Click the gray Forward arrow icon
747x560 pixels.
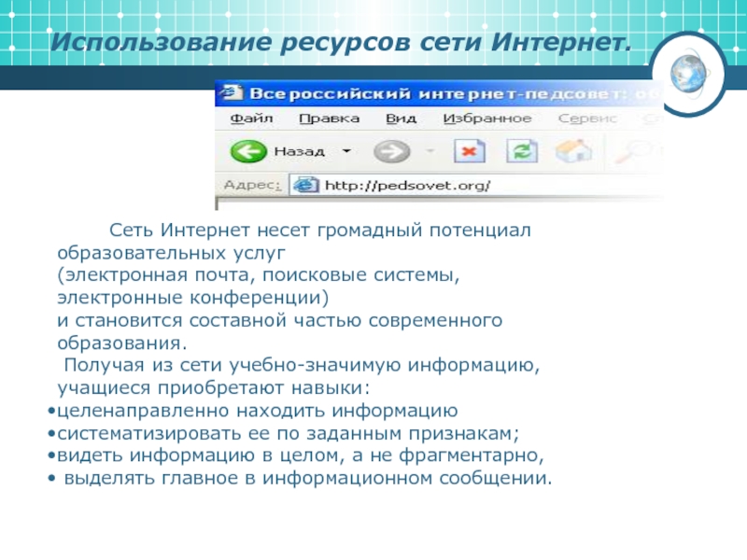[x=391, y=152]
